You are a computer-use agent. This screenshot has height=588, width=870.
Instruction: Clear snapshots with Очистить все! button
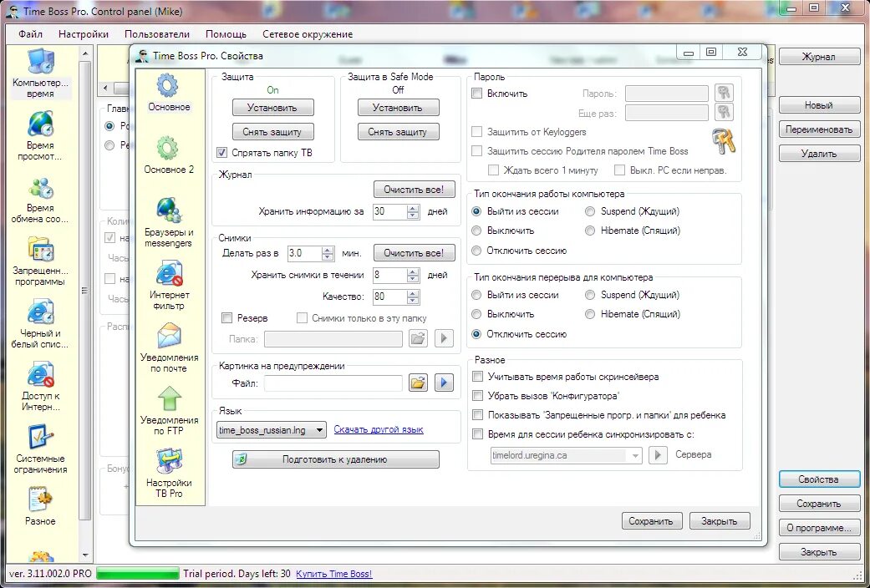[x=414, y=253]
